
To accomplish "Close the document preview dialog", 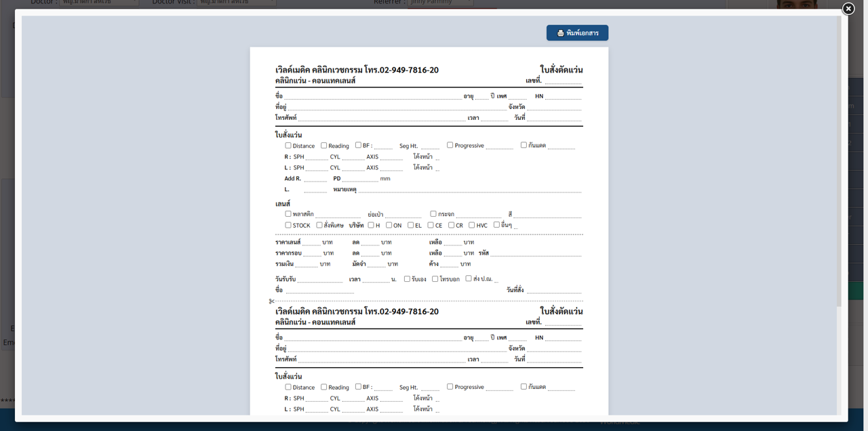I will point(848,8).
